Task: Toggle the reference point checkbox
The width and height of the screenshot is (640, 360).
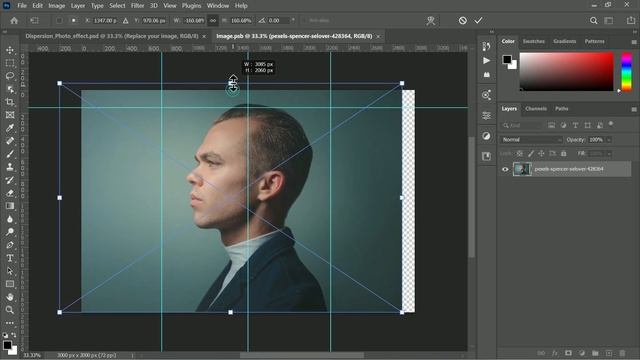Action: (59, 20)
